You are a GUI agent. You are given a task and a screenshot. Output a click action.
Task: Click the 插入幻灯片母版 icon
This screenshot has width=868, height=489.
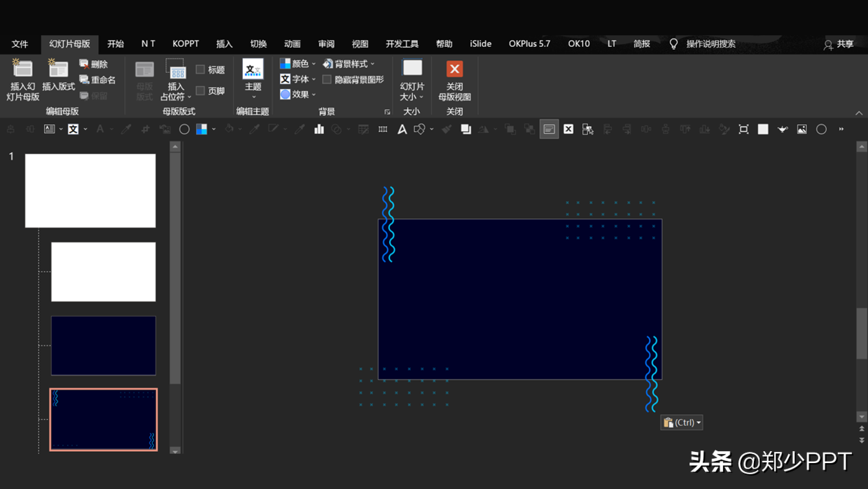(22, 69)
